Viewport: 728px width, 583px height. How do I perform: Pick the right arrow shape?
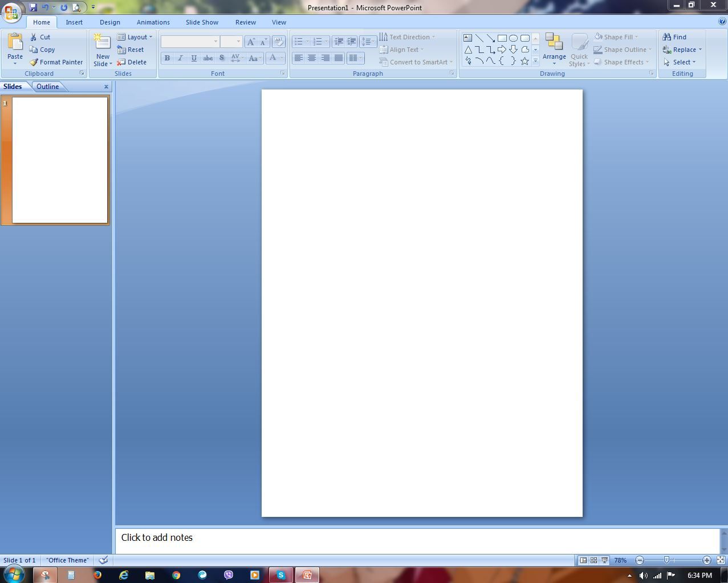502,50
